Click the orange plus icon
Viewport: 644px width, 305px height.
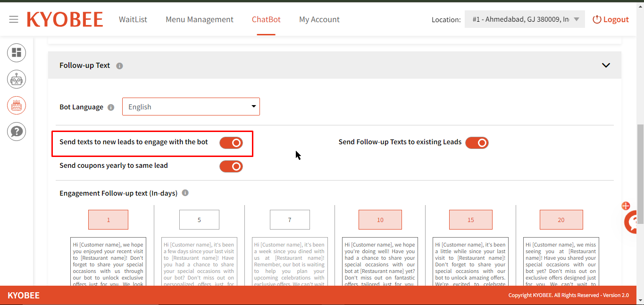626,206
